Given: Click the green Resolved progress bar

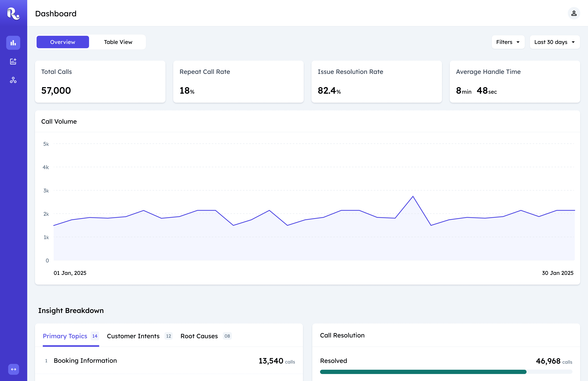Looking at the screenshot, I should coord(423,372).
